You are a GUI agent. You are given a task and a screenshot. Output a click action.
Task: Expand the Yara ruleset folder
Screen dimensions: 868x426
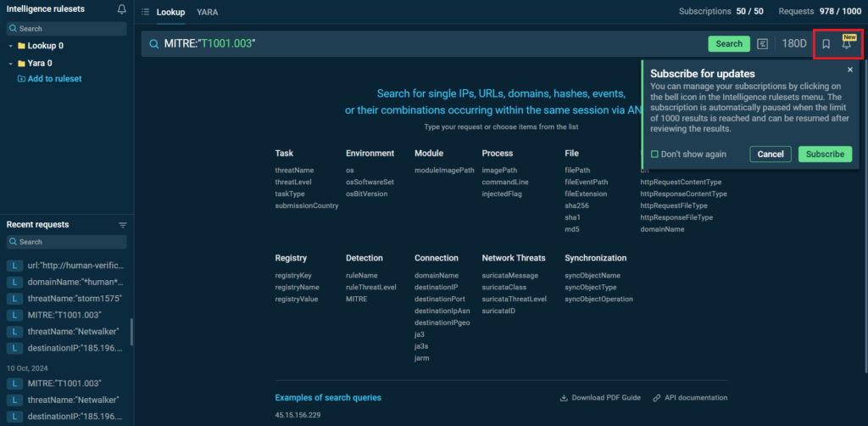pyautogui.click(x=10, y=63)
